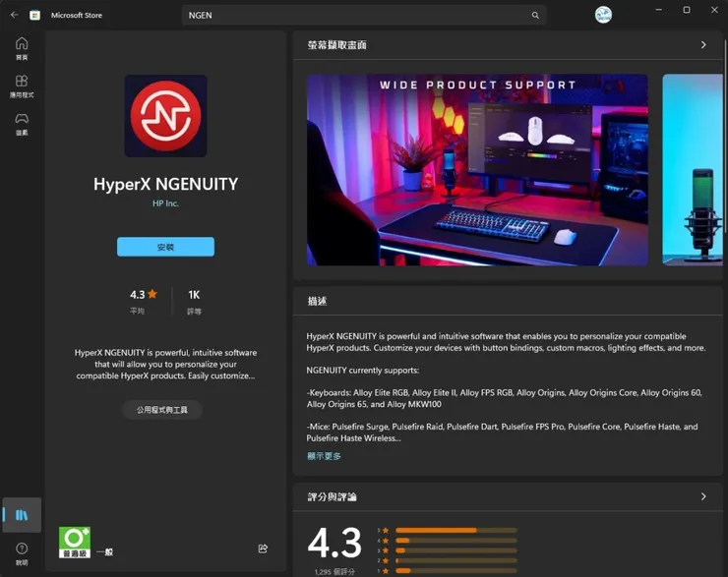The width and height of the screenshot is (728, 577).
Task: Minimize the Microsoft Store window
Action: (x=658, y=10)
